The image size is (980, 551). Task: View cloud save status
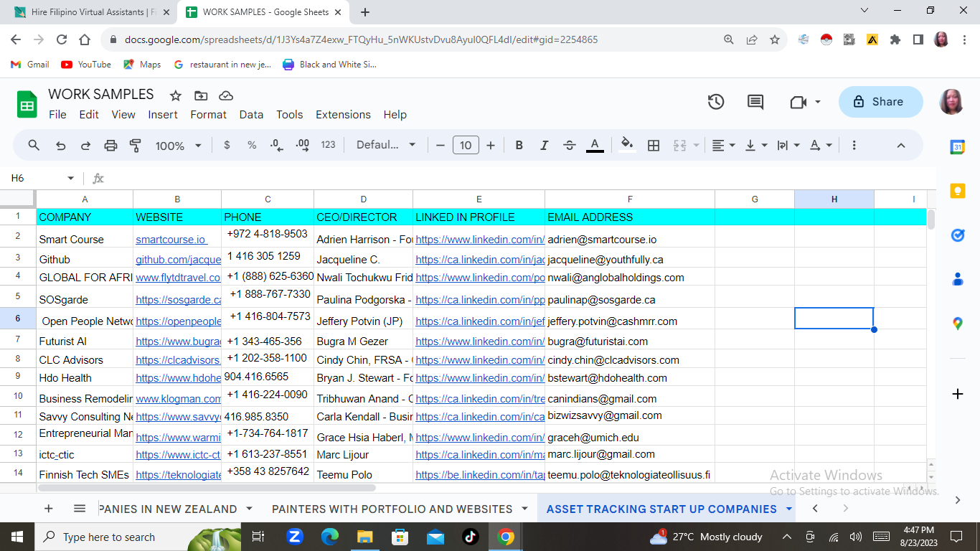click(x=226, y=95)
